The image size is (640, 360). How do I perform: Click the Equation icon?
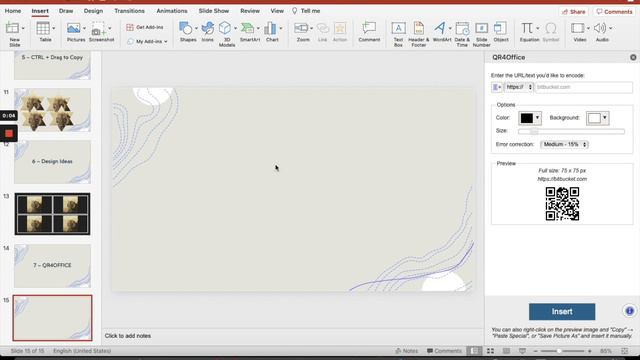527,28
